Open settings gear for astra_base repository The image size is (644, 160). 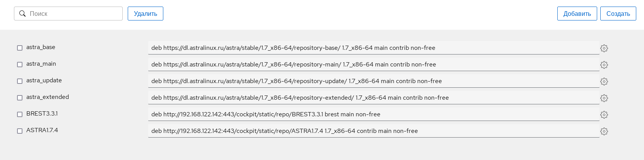pyautogui.click(x=604, y=48)
